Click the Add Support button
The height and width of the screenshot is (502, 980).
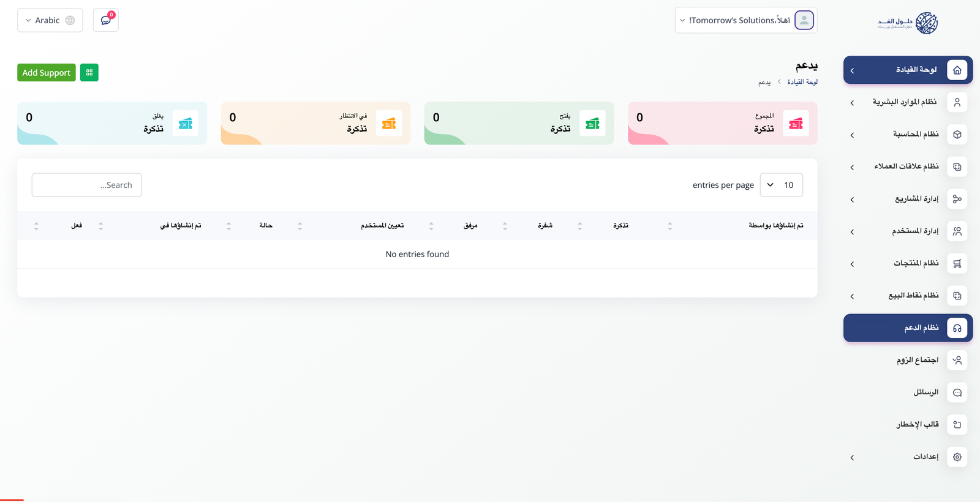(47, 73)
